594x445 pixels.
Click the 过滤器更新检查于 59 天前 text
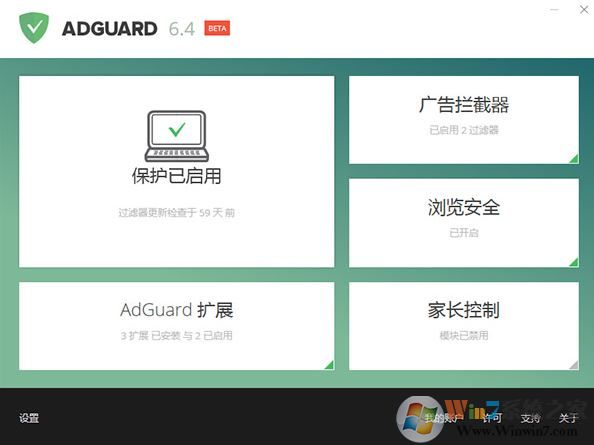(x=177, y=213)
